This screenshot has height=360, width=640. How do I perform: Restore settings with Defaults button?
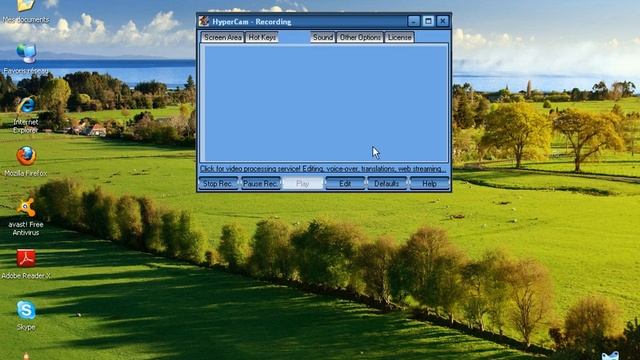tap(387, 184)
